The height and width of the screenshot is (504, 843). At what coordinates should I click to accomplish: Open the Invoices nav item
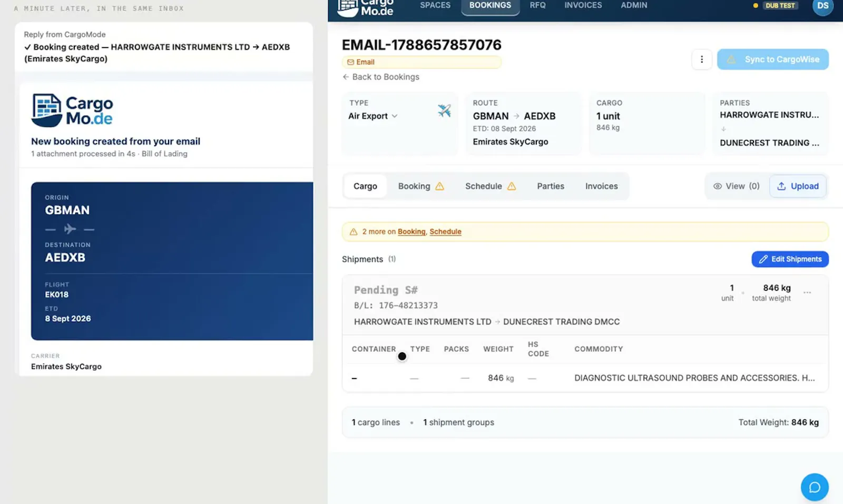click(x=583, y=5)
